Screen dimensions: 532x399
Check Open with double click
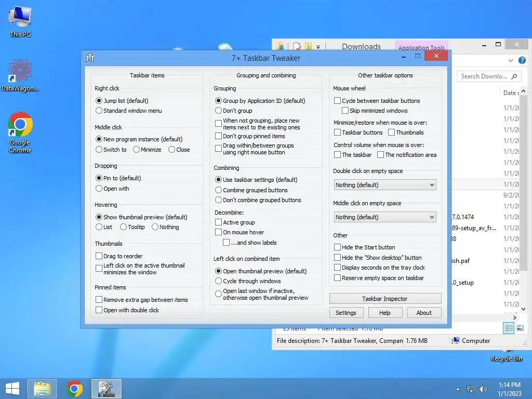pos(127,310)
